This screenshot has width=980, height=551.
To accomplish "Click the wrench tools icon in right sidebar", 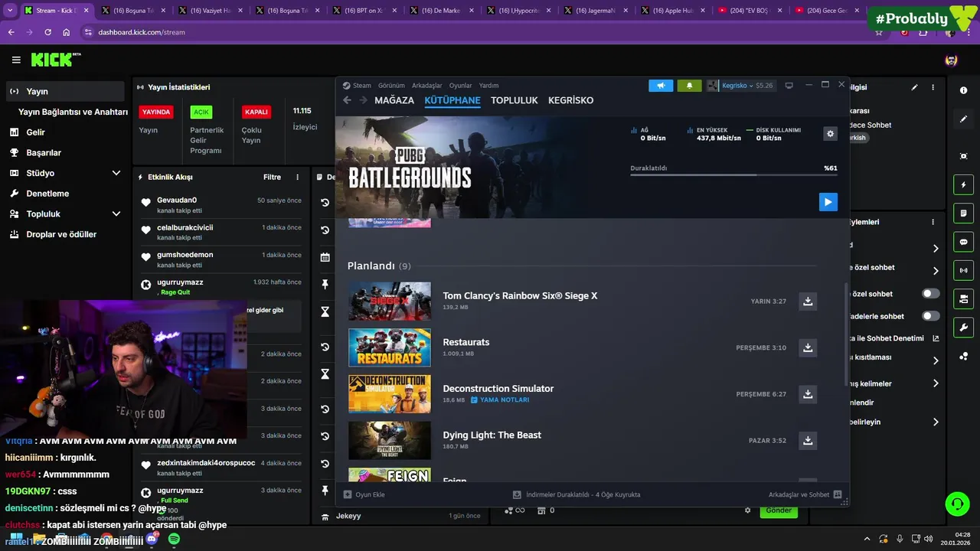I will click(963, 328).
